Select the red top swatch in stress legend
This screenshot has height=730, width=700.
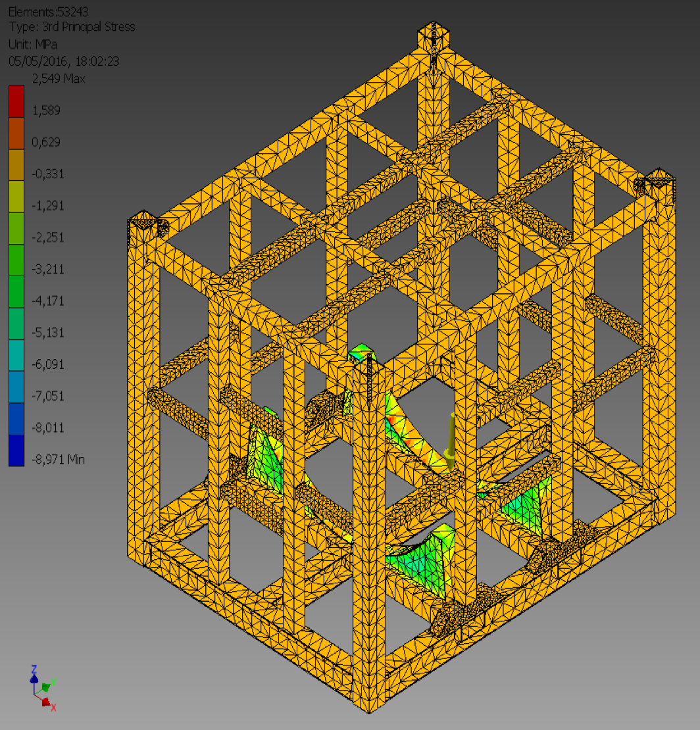point(16,102)
